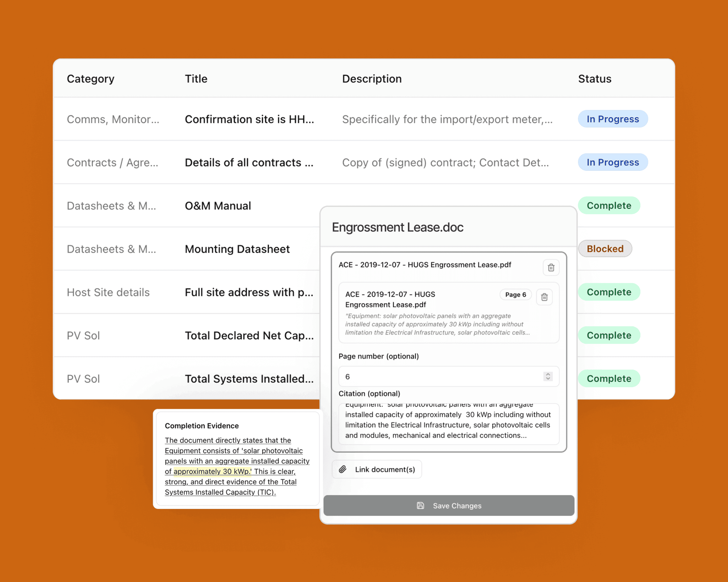728x582 pixels.
Task: Click the Complete status on O&M Manual row
Action: coord(609,206)
